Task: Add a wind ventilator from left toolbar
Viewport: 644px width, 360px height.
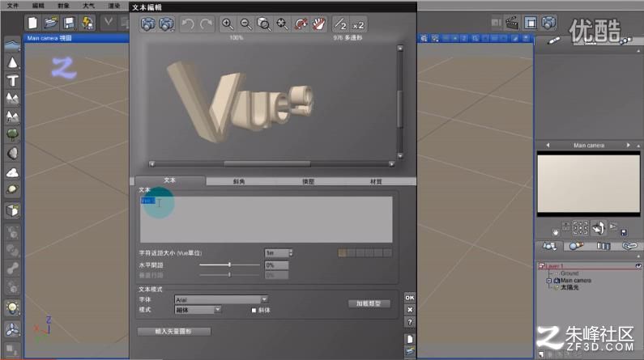Action: pyautogui.click(x=13, y=329)
